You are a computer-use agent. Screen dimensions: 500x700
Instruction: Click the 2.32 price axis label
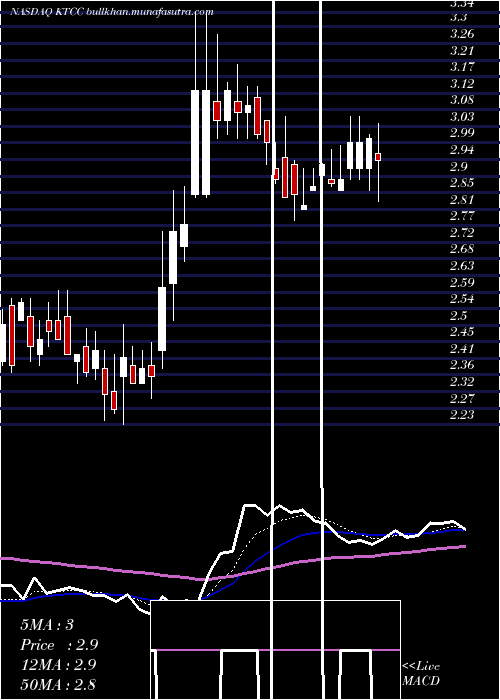(462, 382)
